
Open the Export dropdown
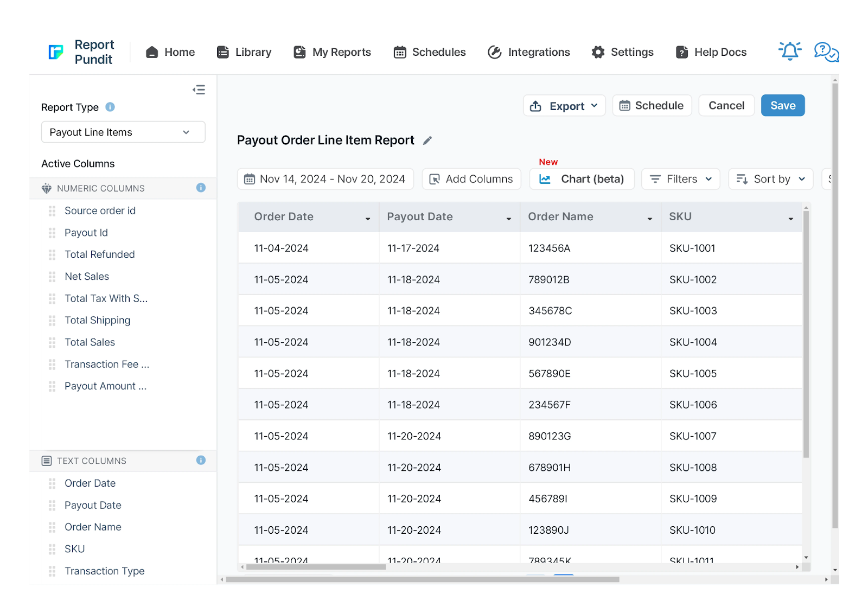pos(564,106)
